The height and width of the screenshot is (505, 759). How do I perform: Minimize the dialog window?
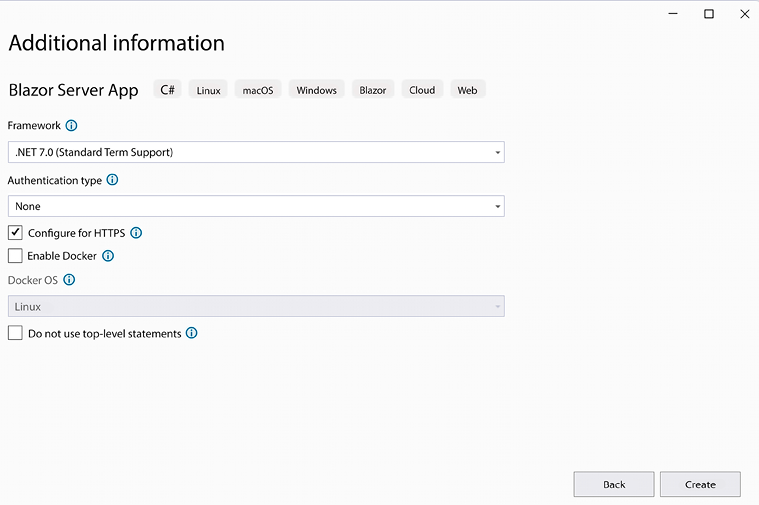click(x=673, y=14)
